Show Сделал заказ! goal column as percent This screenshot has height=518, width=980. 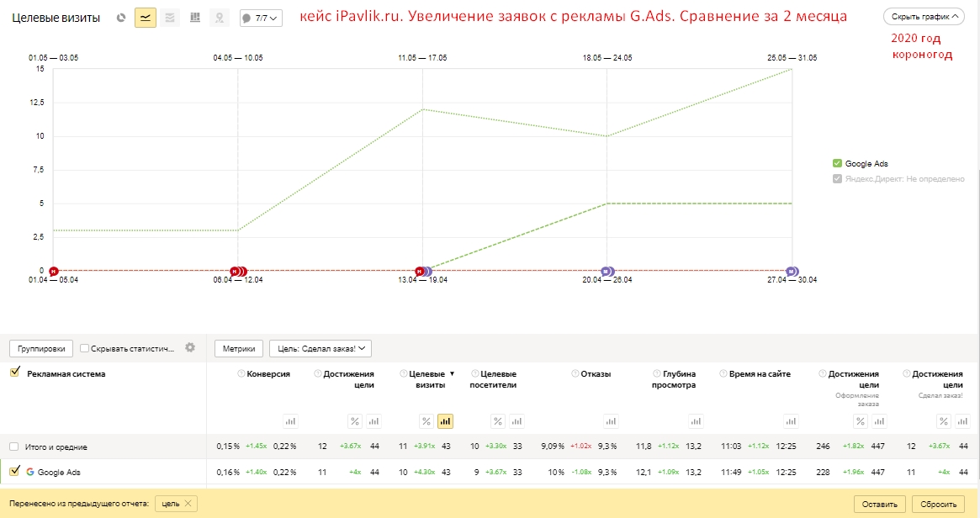pos(944,421)
